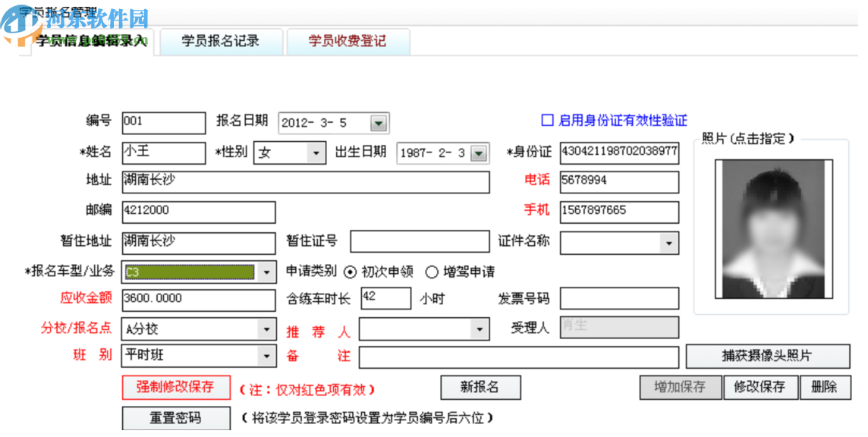Open the 报名车型/业务 dropdown showing C3

267,271
